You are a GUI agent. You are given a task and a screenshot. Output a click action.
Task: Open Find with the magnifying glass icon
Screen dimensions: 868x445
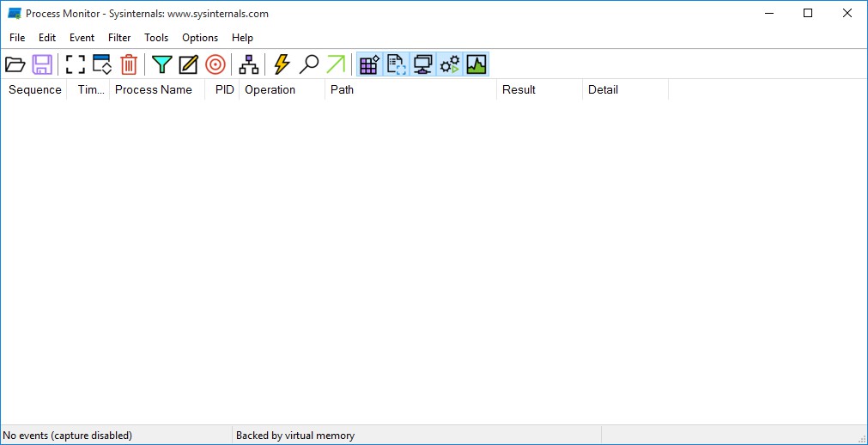click(308, 64)
